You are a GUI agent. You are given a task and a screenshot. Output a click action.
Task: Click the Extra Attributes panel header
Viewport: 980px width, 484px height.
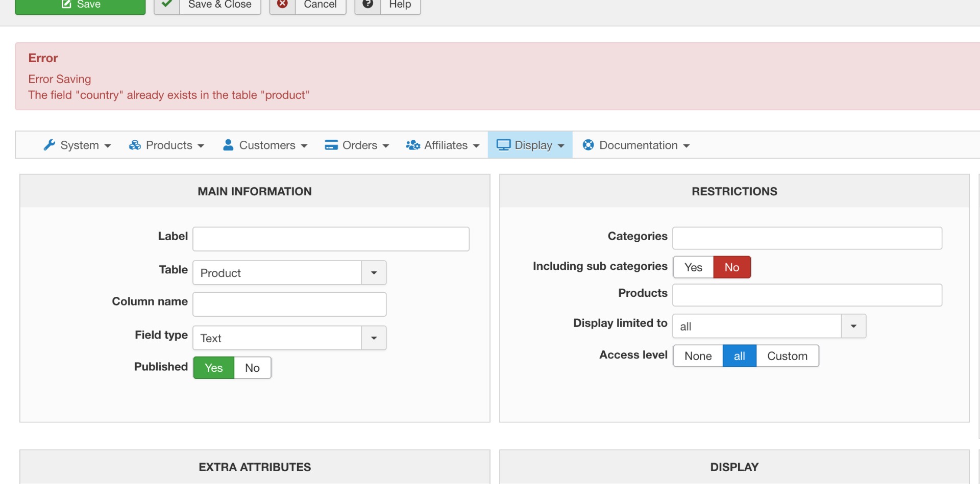[255, 467]
